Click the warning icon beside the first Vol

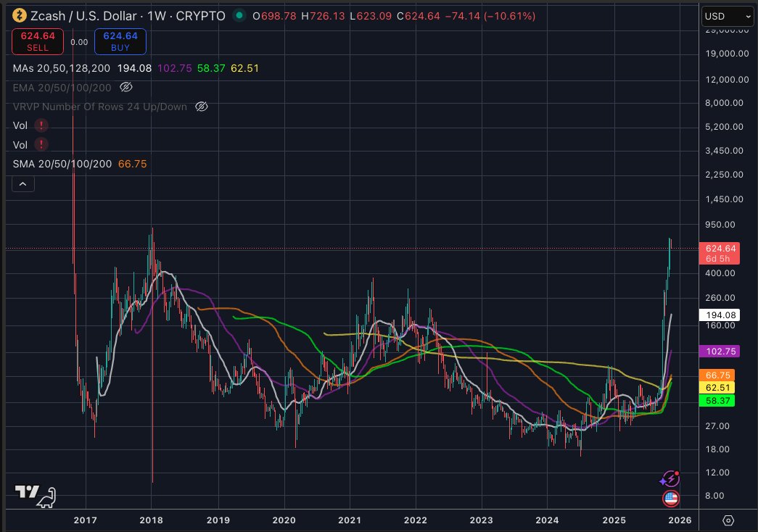(41, 125)
